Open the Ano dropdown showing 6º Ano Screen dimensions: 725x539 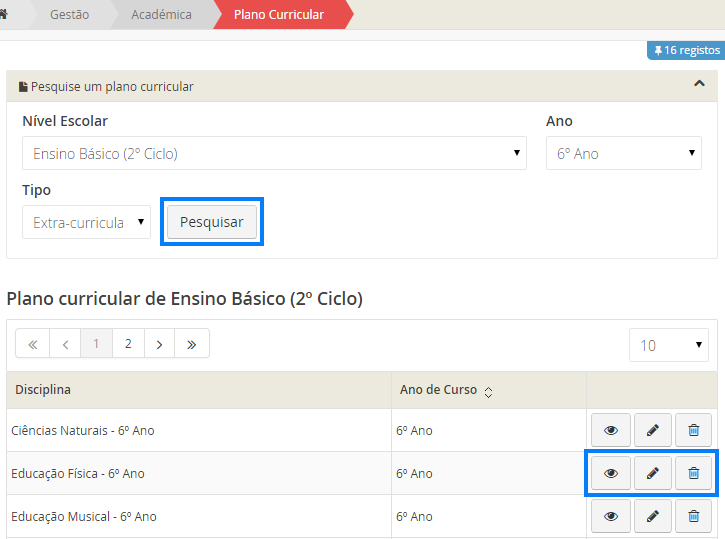point(623,153)
